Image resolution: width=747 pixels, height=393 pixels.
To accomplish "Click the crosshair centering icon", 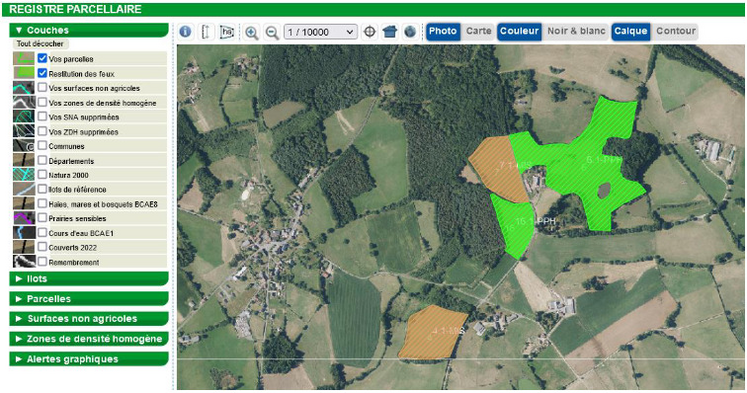I will tap(370, 32).
